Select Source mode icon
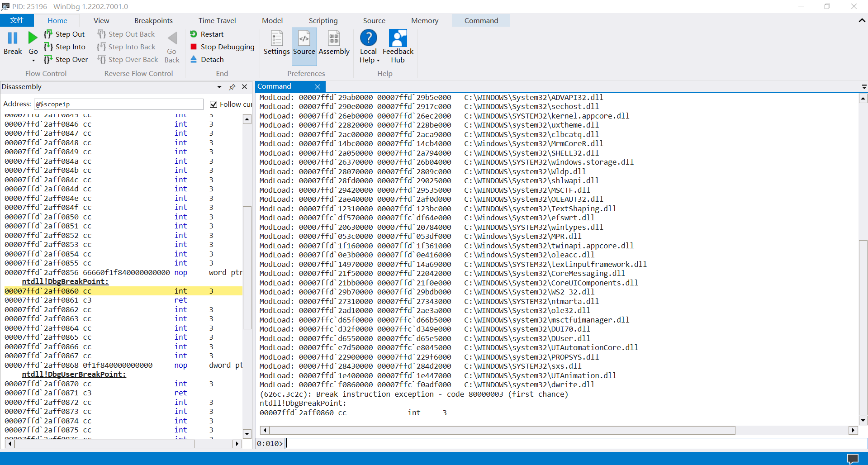Image resolution: width=868 pixels, height=465 pixels. tap(304, 38)
